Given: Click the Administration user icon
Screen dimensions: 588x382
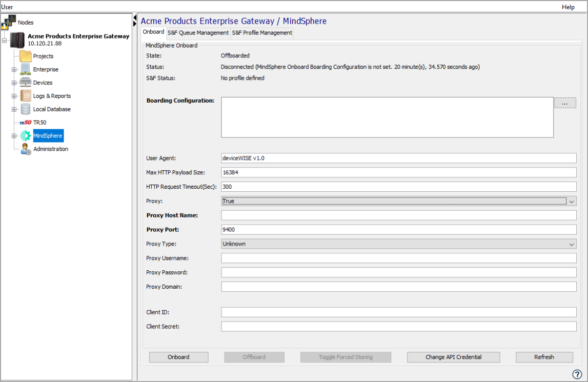Looking at the screenshot, I should coord(26,149).
